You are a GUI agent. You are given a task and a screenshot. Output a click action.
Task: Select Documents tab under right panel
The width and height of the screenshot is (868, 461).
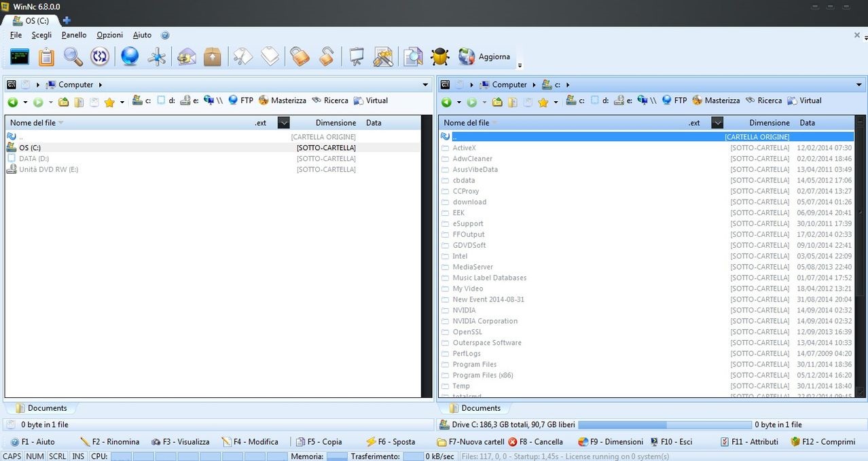(x=474, y=408)
